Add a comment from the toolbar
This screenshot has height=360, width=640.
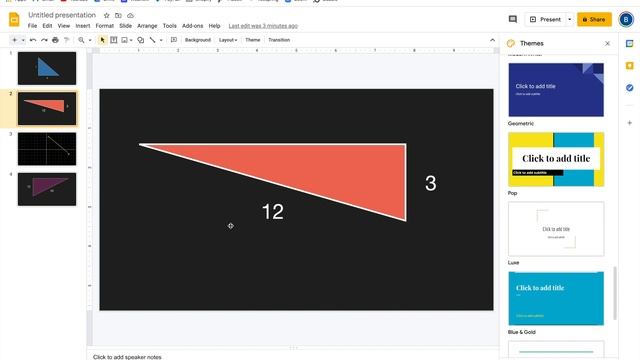pyautogui.click(x=174, y=40)
